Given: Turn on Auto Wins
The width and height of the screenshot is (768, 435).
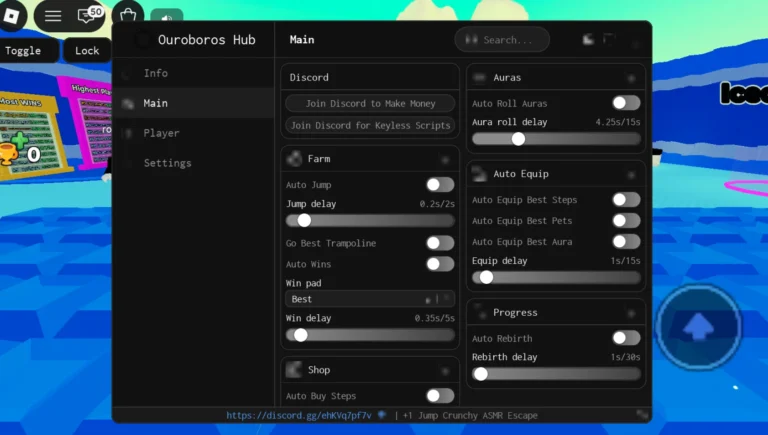Looking at the screenshot, I should (440, 264).
